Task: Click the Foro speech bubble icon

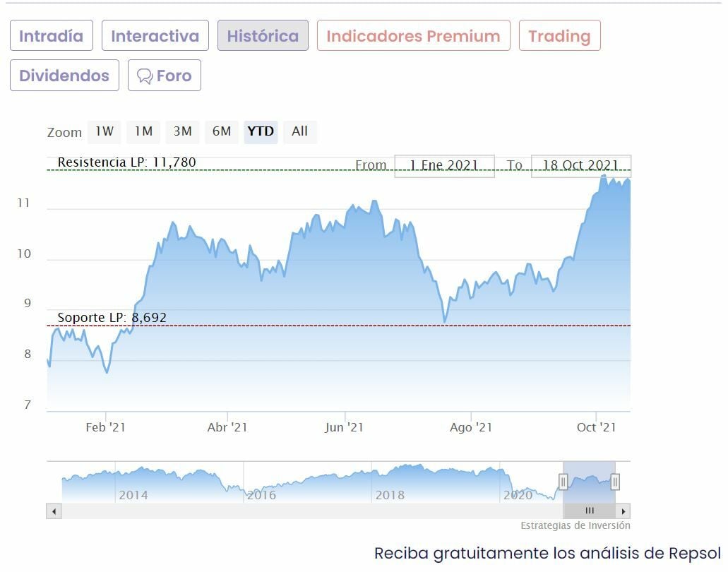Action: tap(145, 76)
